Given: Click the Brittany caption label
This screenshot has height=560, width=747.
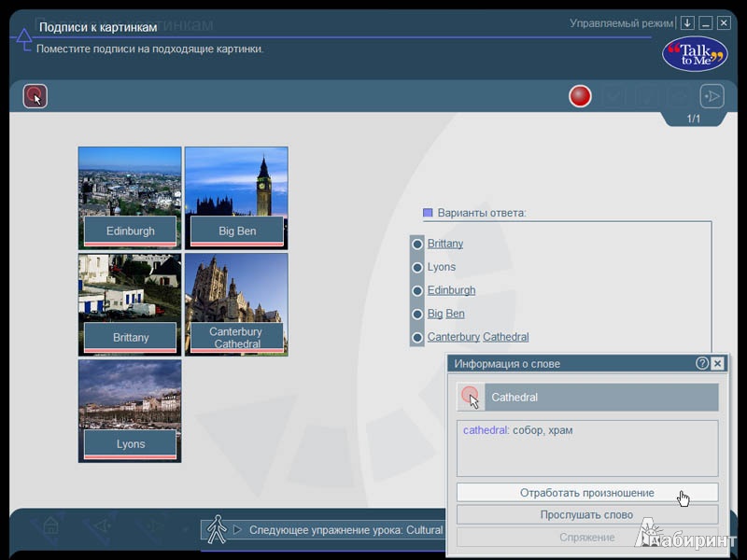Looking at the screenshot, I should point(130,337).
